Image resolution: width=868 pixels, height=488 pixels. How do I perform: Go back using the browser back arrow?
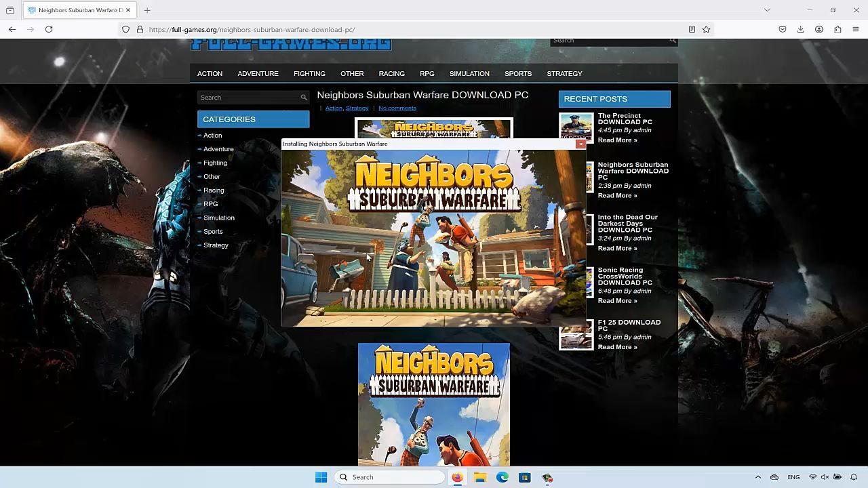(x=12, y=29)
